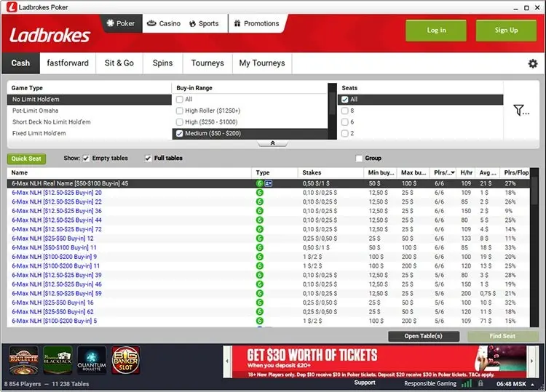Click the Real Name table badge icon
This screenshot has width=546, height=392.
268,183
